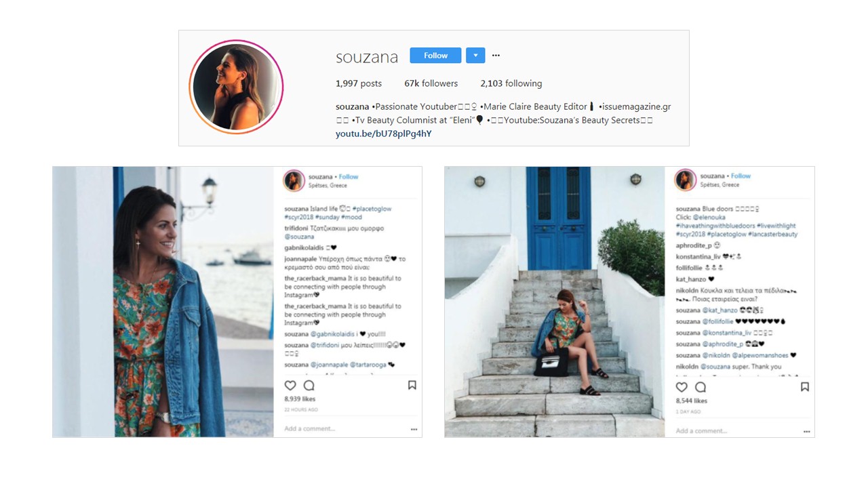Open more options dots on left post

pyautogui.click(x=414, y=429)
